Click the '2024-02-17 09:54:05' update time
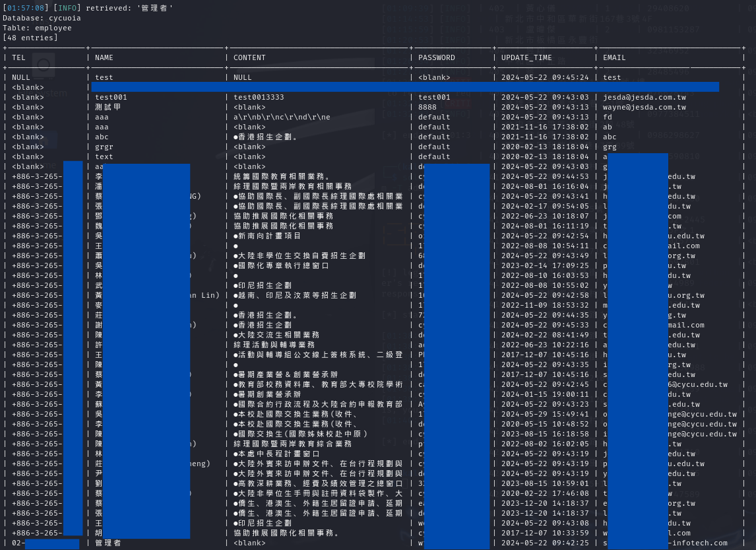The height and width of the screenshot is (550, 756). [545, 206]
